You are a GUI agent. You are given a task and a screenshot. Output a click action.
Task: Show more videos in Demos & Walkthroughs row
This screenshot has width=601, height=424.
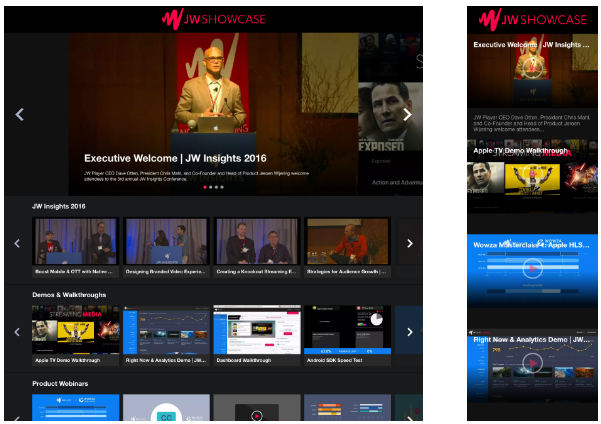[410, 332]
